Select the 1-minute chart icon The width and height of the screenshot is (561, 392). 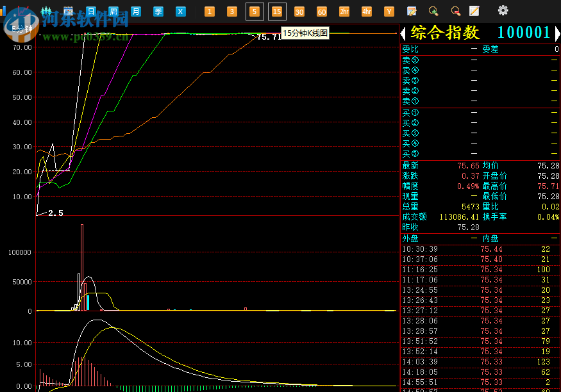[209, 11]
